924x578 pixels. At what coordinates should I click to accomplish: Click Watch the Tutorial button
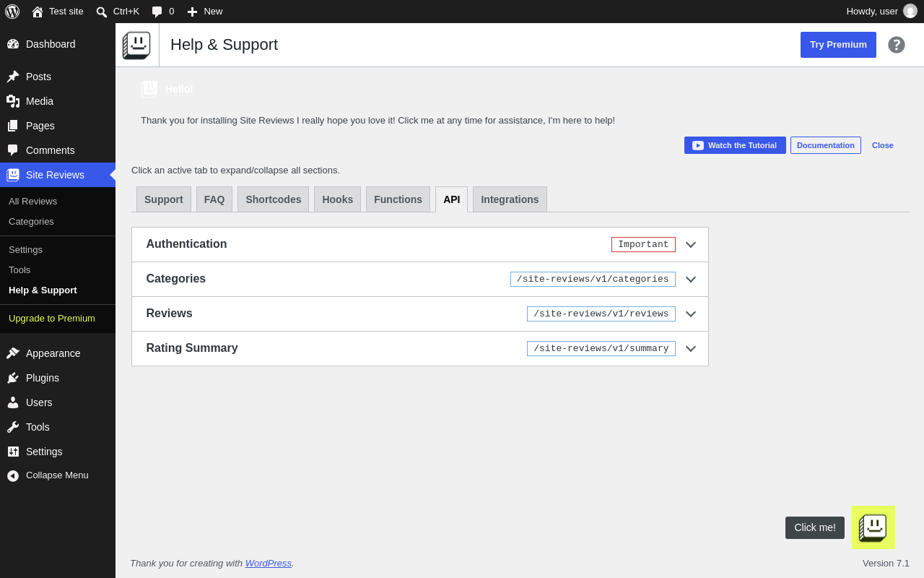tap(735, 145)
